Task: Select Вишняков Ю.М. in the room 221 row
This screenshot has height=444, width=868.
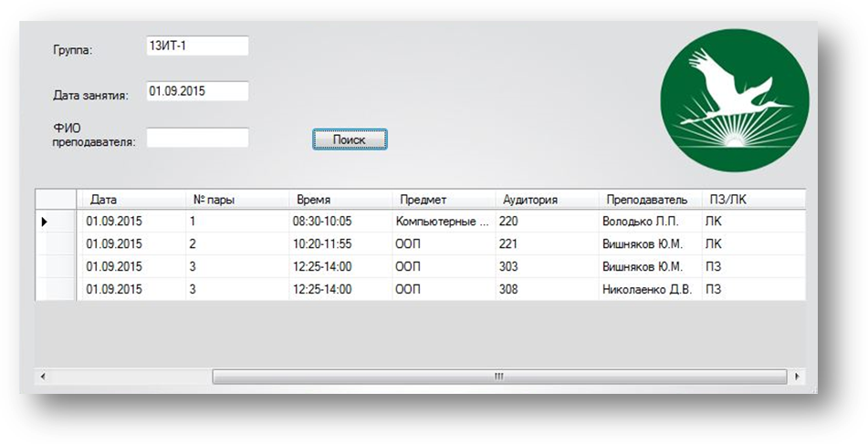Action: tap(651, 243)
